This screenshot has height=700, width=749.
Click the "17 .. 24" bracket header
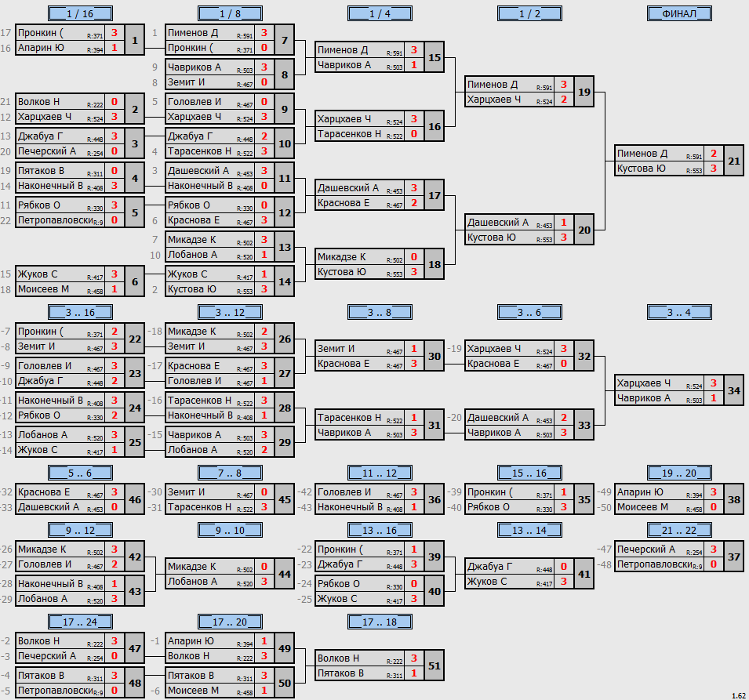click(x=80, y=622)
